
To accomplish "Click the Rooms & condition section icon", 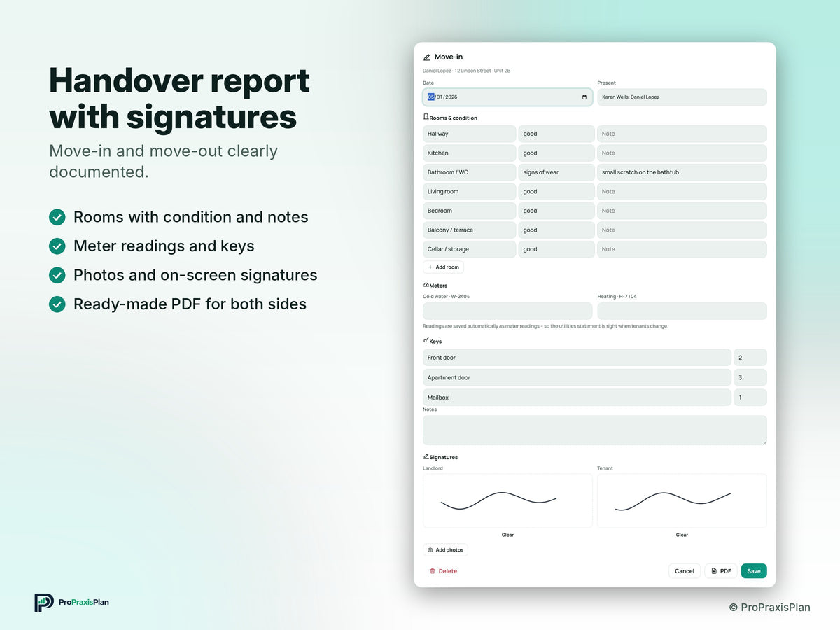I will click(x=426, y=117).
